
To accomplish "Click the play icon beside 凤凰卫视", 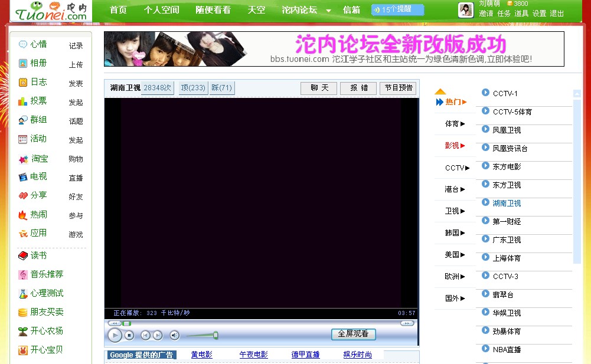I will click(x=485, y=129).
